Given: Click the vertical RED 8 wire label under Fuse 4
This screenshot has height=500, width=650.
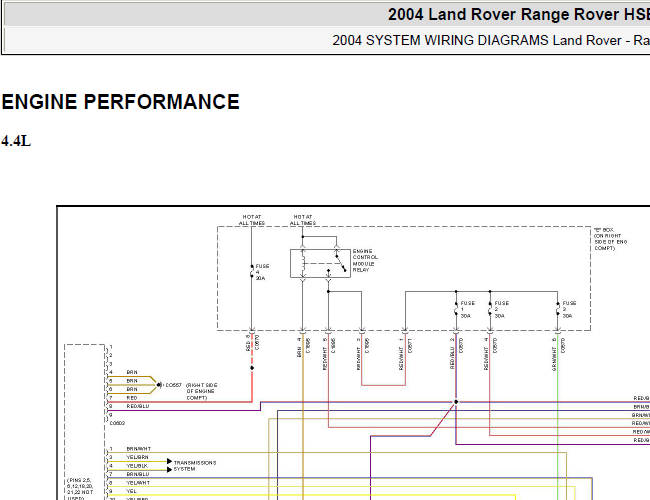Looking at the screenshot, I should point(248,343).
